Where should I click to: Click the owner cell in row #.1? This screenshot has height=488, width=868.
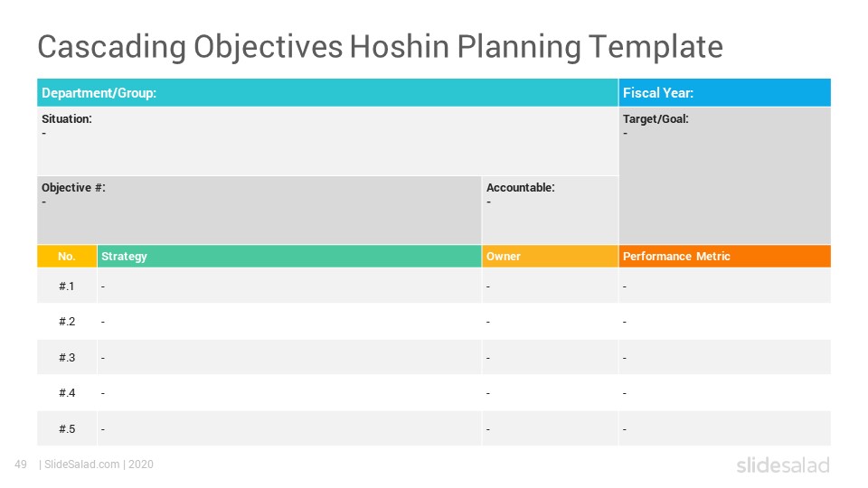click(x=551, y=286)
